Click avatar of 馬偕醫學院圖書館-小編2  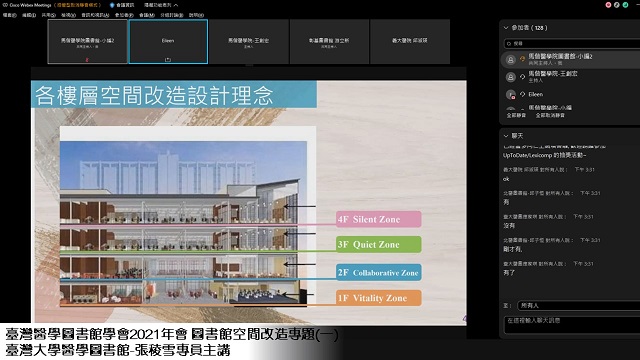pos(510,60)
